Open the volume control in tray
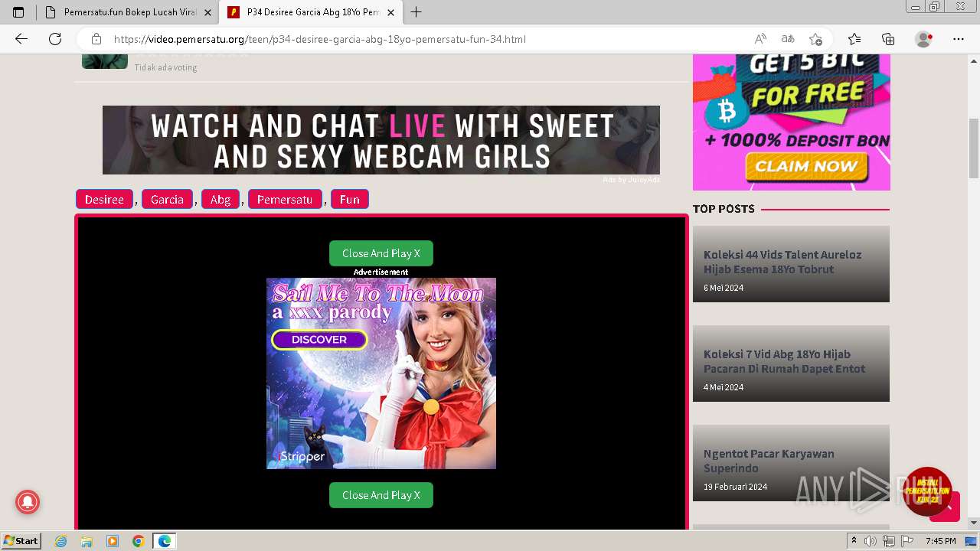Screen dimensions: 980x551 click(x=871, y=541)
